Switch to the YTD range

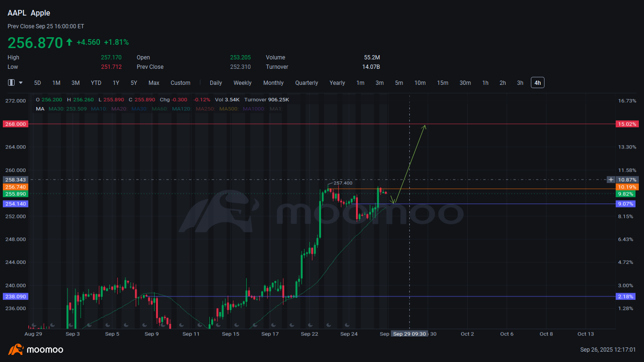pos(96,83)
